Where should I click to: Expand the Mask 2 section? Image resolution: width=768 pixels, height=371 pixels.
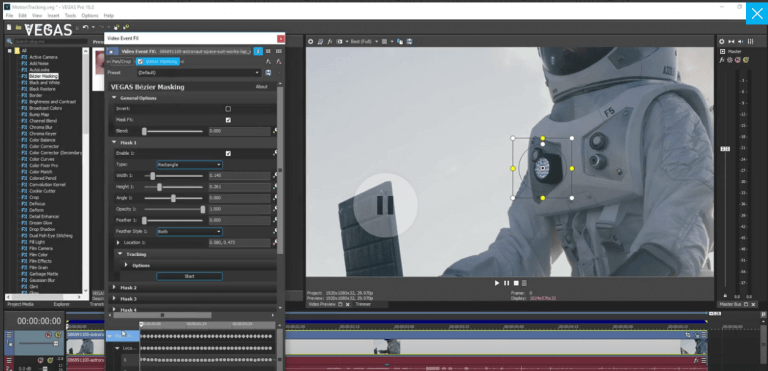pos(114,288)
